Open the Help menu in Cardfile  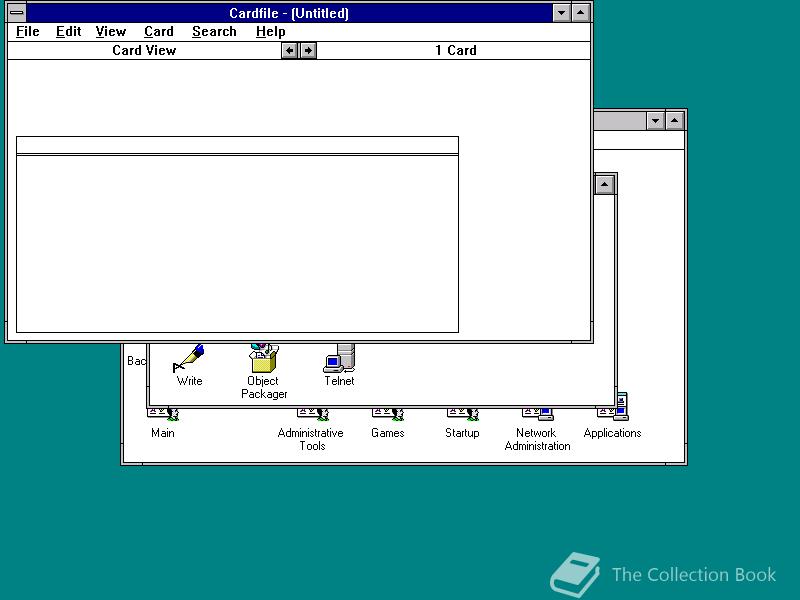[x=270, y=32]
